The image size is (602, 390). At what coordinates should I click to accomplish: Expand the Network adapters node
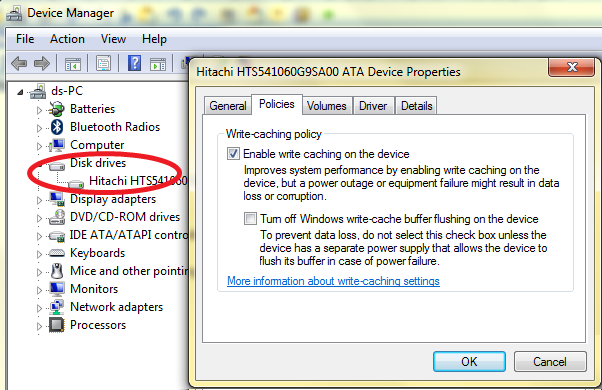[39, 308]
